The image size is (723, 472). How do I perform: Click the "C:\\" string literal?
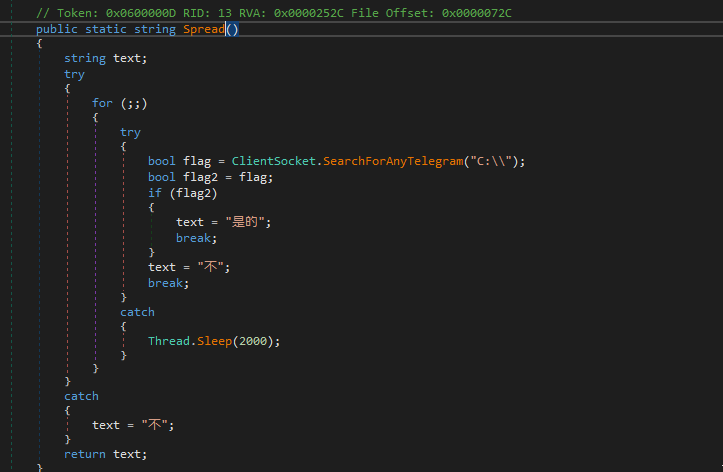[491, 161]
